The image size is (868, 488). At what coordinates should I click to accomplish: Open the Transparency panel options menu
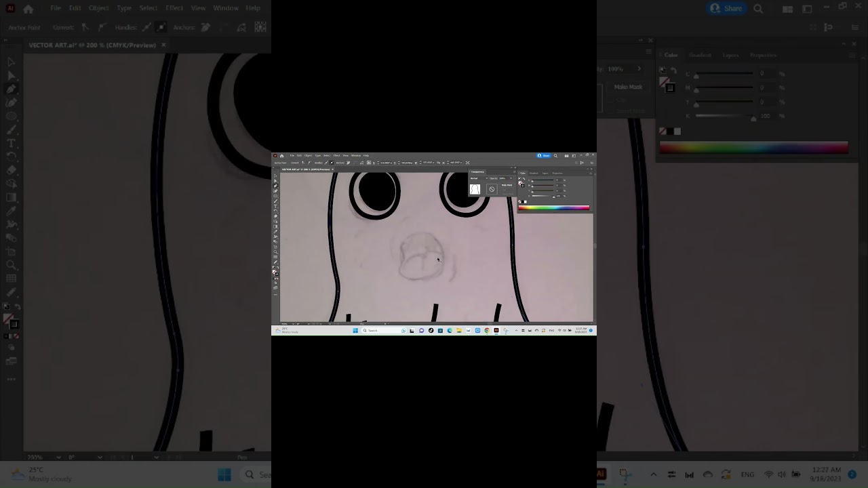coord(514,171)
